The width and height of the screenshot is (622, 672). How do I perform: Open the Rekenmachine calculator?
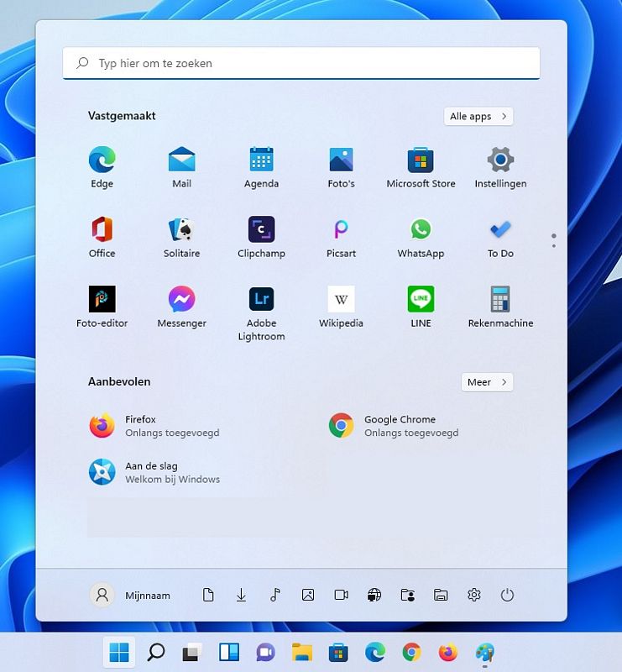pyautogui.click(x=500, y=307)
